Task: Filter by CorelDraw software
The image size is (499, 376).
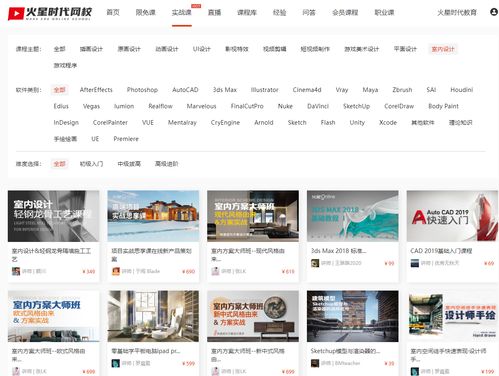Action: tap(399, 106)
